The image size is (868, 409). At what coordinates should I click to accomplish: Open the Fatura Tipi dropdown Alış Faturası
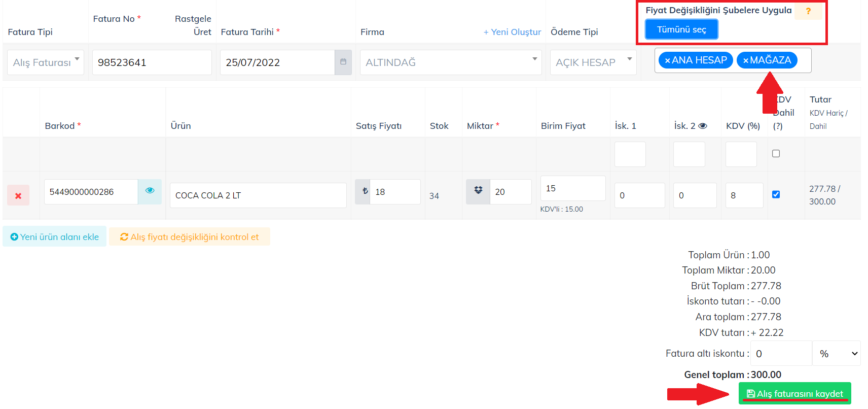(x=46, y=62)
